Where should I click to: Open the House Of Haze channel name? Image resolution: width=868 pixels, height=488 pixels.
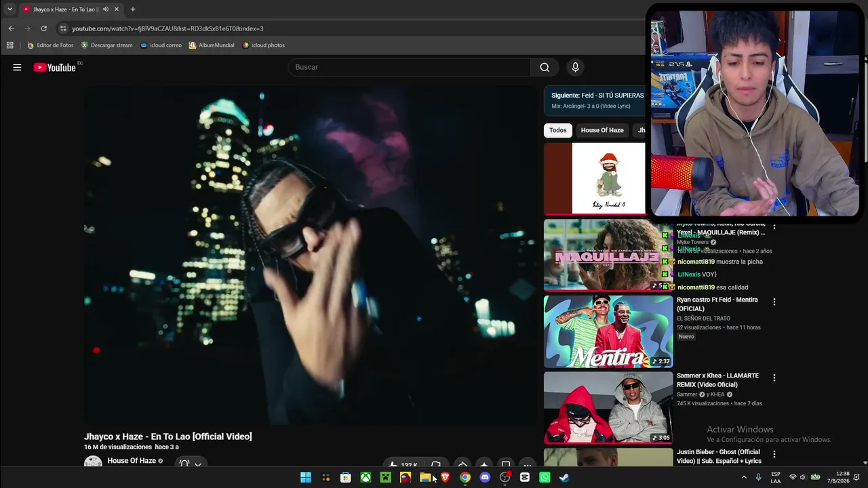click(x=132, y=461)
